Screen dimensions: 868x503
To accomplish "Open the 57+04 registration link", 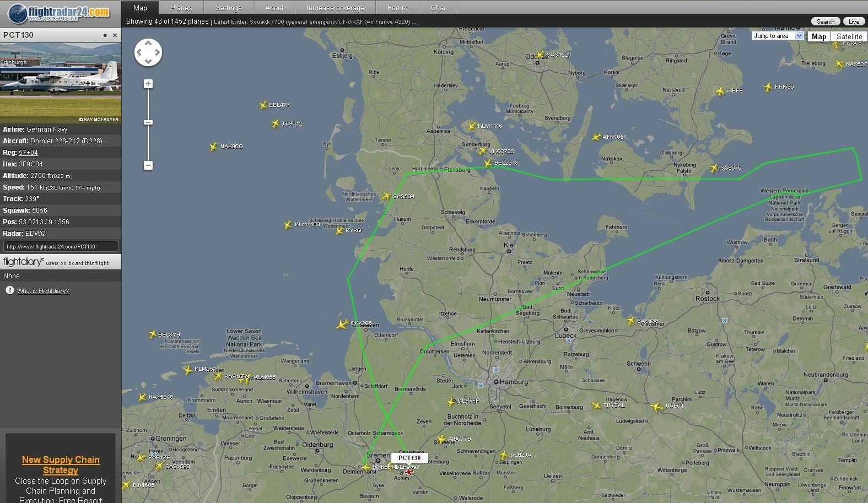I will pyautogui.click(x=28, y=153).
